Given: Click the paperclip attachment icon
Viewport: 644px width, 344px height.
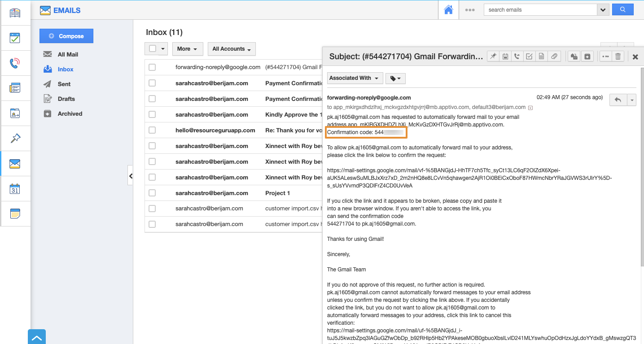Looking at the screenshot, I should click(554, 57).
